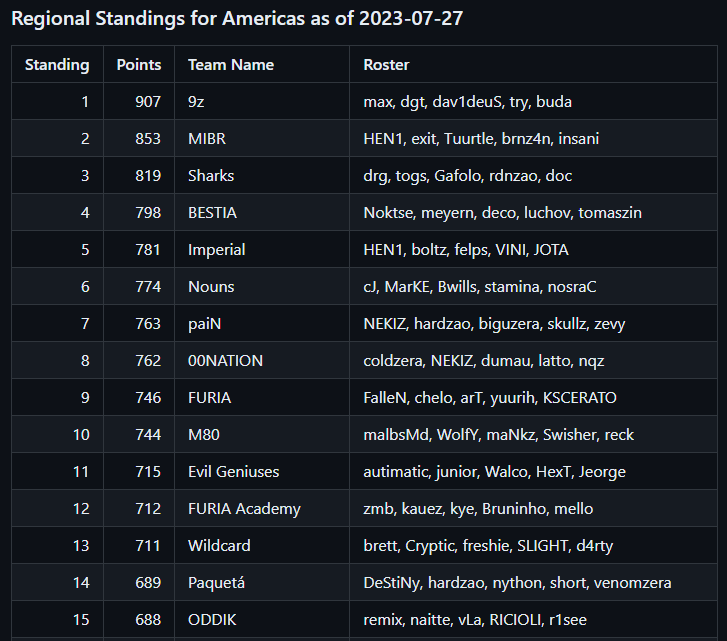Click paiN team name cell
This screenshot has width=727, height=641.
tap(261, 324)
